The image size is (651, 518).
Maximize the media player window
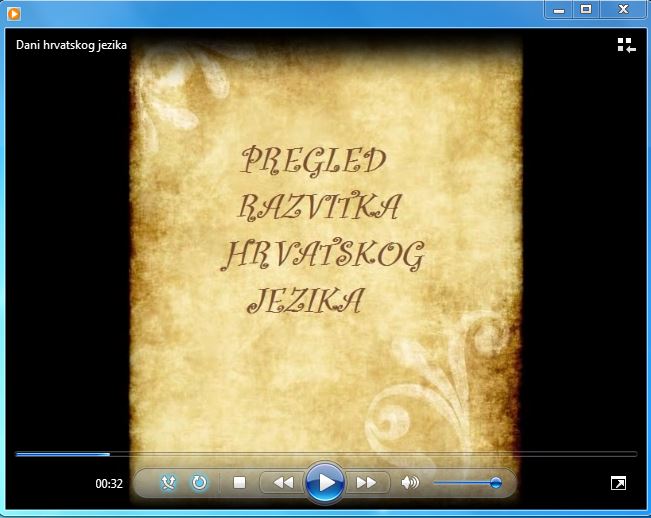[586, 10]
